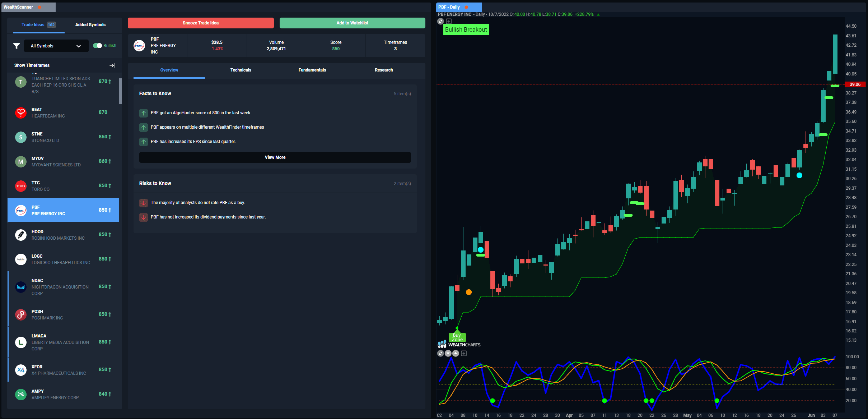Image resolution: width=868 pixels, height=419 pixels.
Task: Open the Overview tab
Action: tap(169, 70)
